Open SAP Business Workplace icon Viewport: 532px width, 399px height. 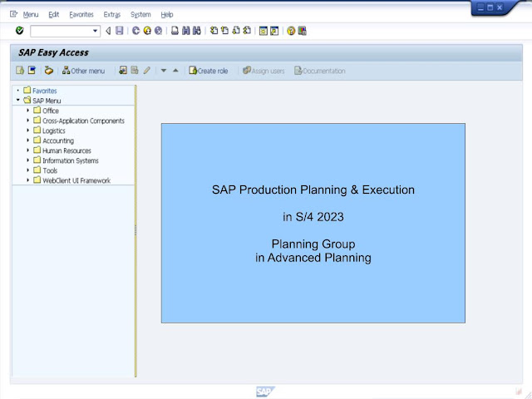pos(49,71)
